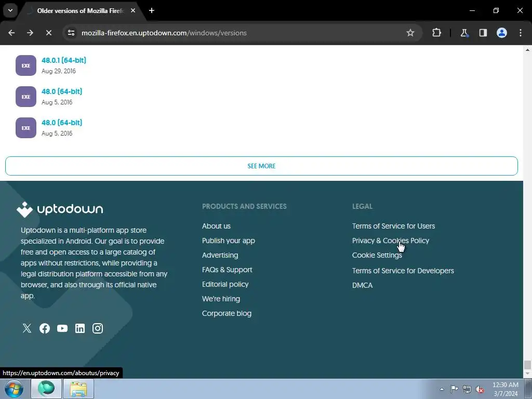Image resolution: width=532 pixels, height=399 pixels.
Task: Open the Uptodown LinkedIn page
Action: pos(79,328)
